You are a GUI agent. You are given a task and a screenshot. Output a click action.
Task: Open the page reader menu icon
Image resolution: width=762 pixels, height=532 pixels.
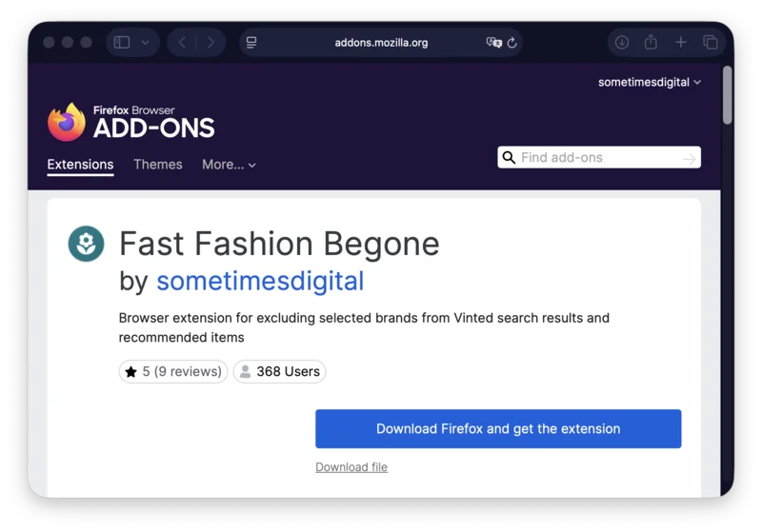[x=251, y=43]
